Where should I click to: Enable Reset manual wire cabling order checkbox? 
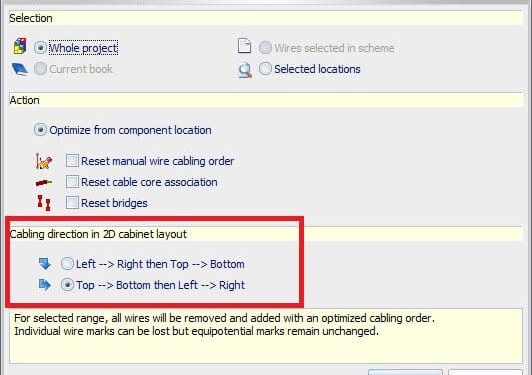[72, 161]
